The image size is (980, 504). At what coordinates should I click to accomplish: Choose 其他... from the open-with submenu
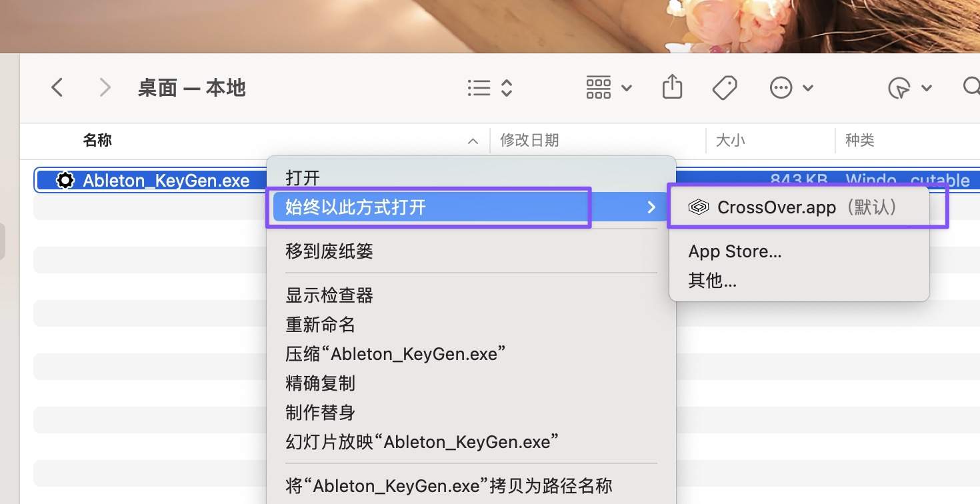tap(711, 281)
